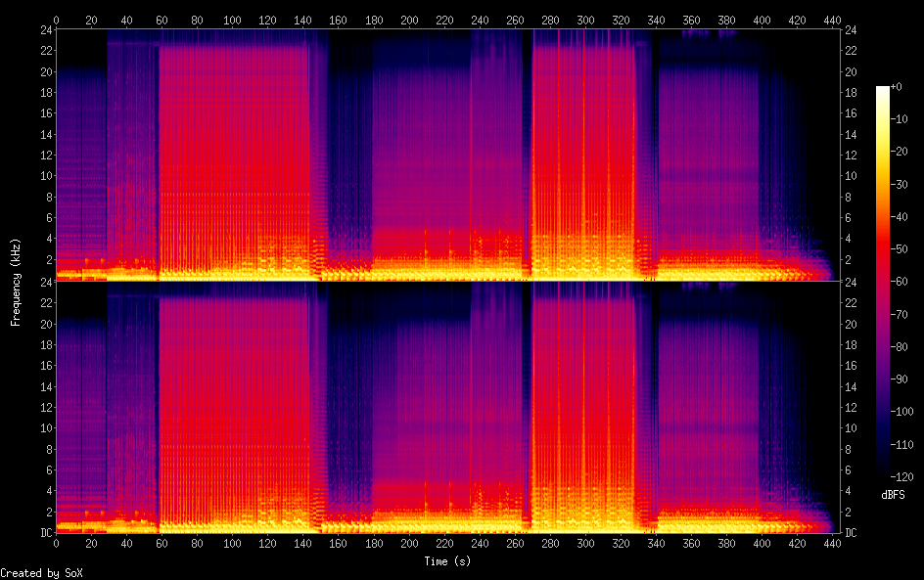Click the "Frequency (kHz)" vertical axis label
Screen dimensions: 924x580
(x=16, y=282)
